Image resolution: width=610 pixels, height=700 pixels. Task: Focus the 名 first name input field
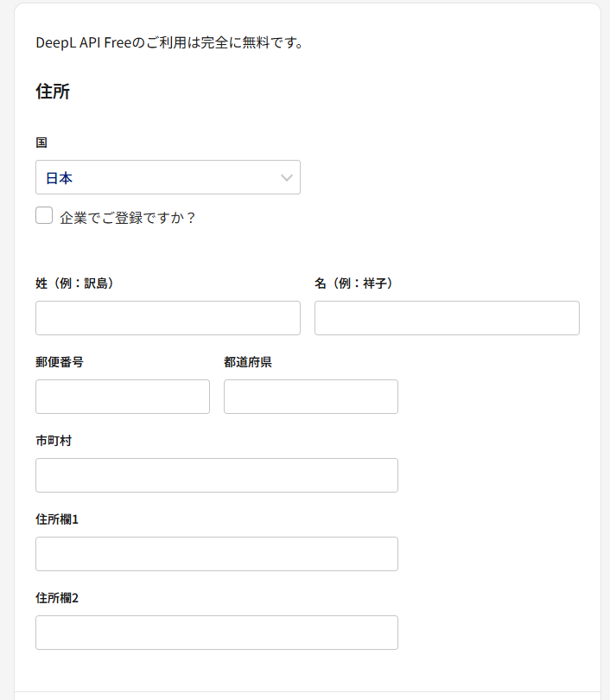[447, 318]
